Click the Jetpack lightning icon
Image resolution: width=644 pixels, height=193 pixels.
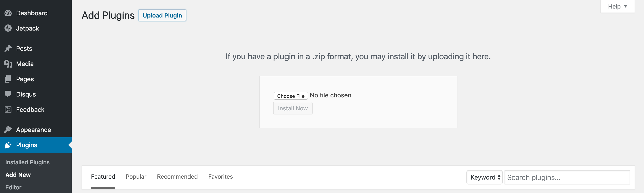[x=8, y=28]
